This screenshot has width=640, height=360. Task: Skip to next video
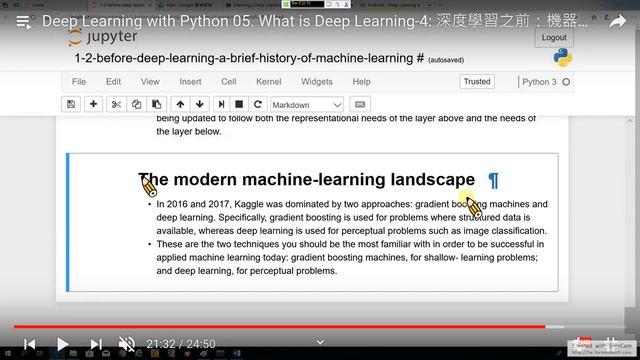pyautogui.click(x=96, y=344)
